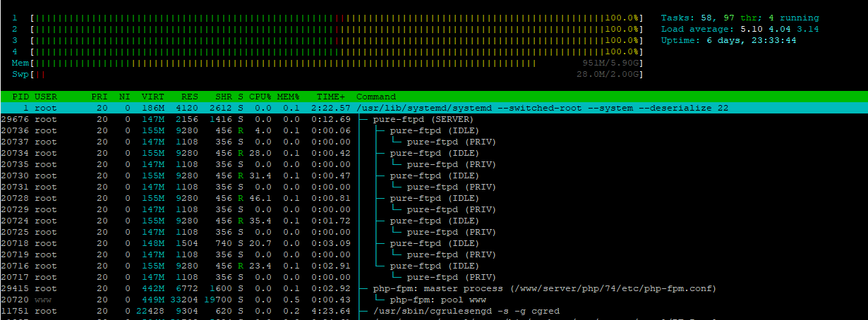Select the php-fpm master process row
The image size is (868, 320).
(434, 288)
